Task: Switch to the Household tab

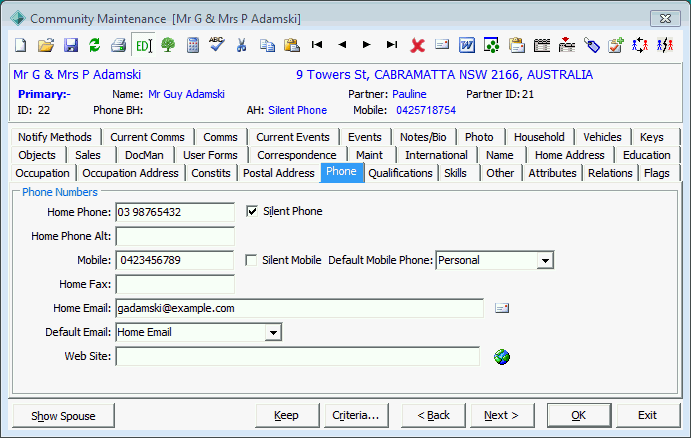Action: 539,137
